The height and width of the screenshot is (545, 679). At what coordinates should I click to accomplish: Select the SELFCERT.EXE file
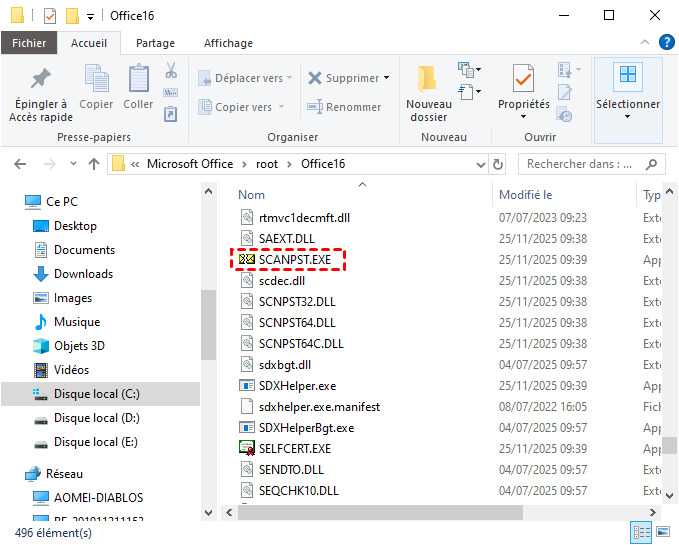click(295, 448)
